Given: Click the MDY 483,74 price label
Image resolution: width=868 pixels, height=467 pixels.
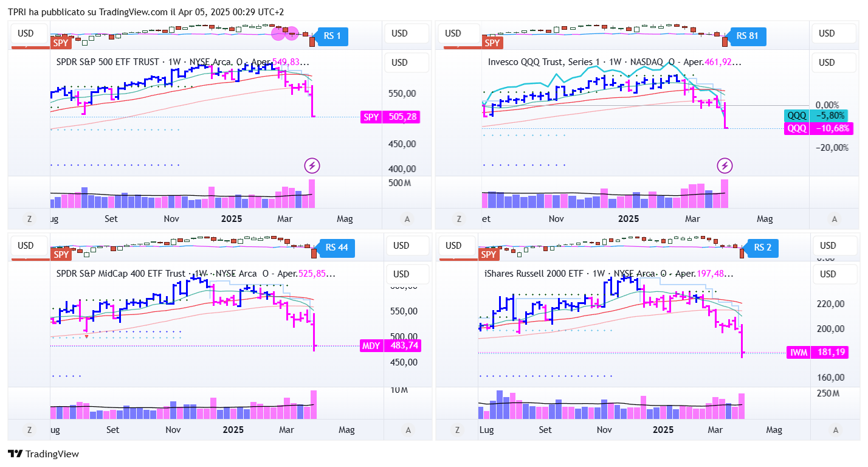Looking at the screenshot, I should click(x=390, y=345).
